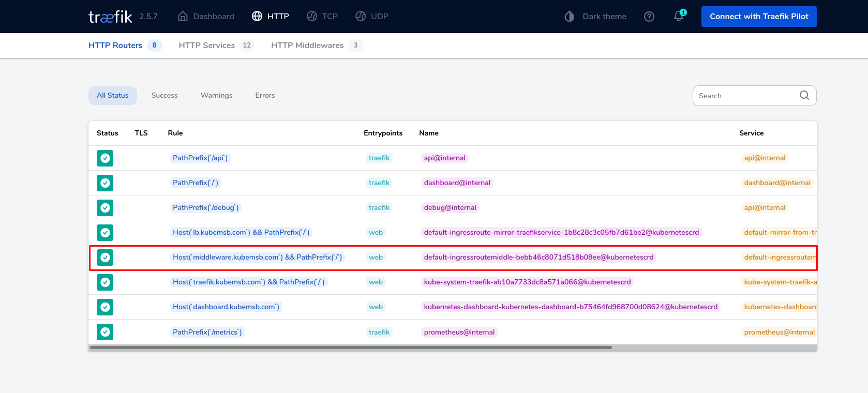Click the horizontal scrollbar under the table
The height and width of the screenshot is (393, 868).
tap(351, 347)
